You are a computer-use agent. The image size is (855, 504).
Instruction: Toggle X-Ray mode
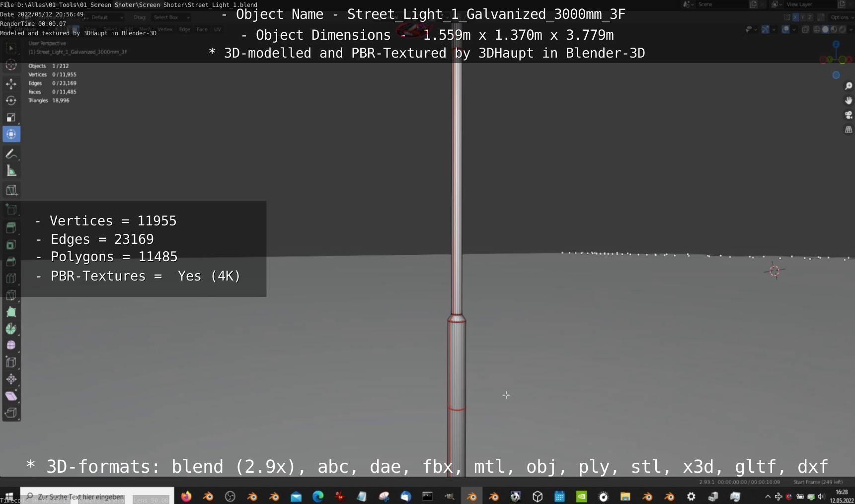click(x=806, y=30)
